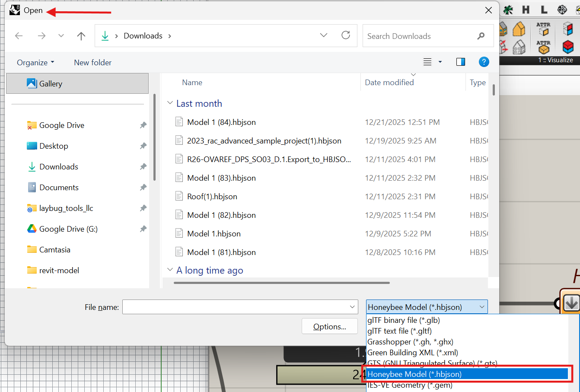Collapse the A long time ago group
This screenshot has height=392, width=580.
click(x=170, y=270)
